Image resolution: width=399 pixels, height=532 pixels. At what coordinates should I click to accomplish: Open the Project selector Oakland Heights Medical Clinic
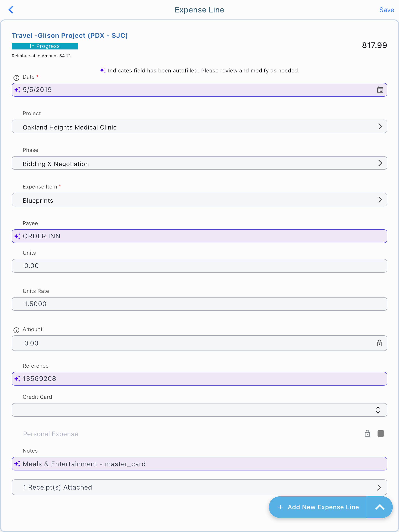click(x=199, y=127)
